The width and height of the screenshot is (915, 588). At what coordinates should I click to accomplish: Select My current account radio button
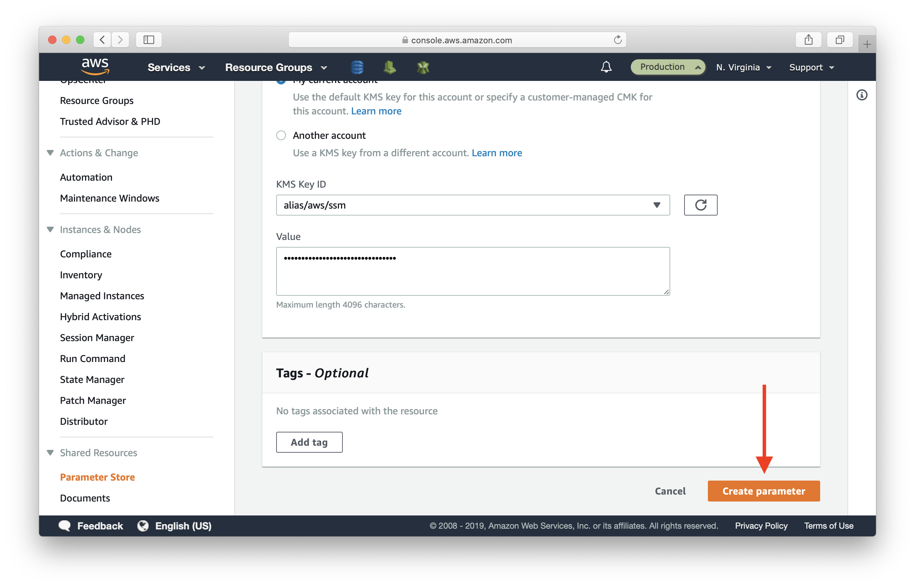click(x=281, y=80)
